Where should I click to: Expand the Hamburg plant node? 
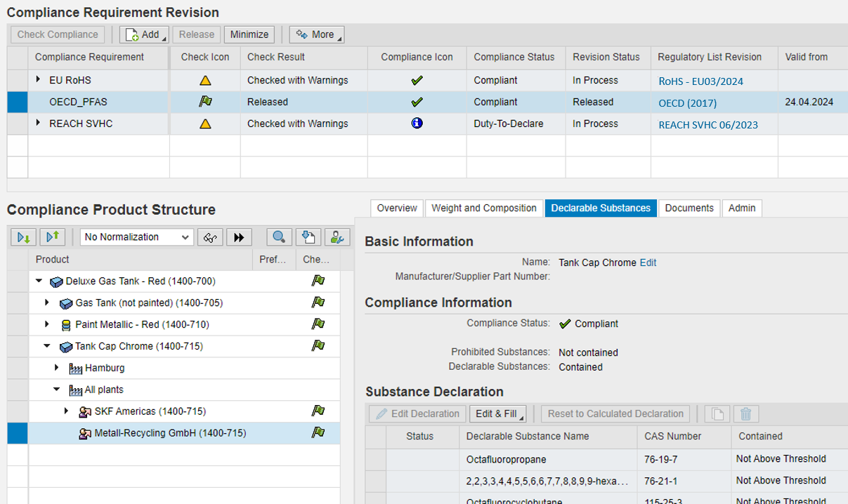[x=57, y=368]
